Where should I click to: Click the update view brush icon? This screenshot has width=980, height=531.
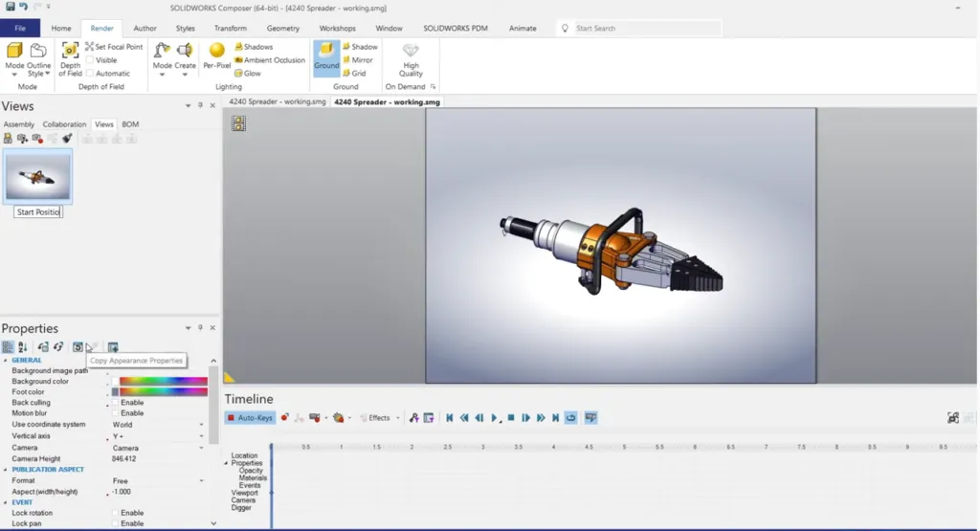[67, 139]
